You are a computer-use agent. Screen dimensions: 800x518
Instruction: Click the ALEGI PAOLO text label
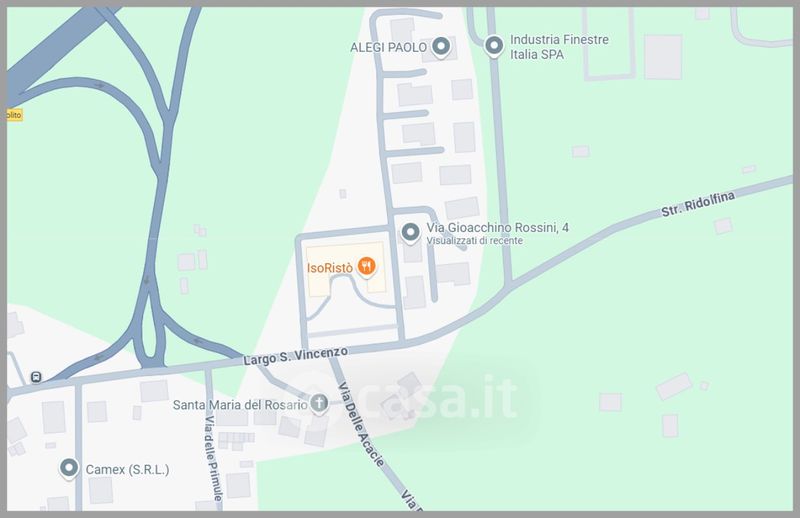point(388,47)
